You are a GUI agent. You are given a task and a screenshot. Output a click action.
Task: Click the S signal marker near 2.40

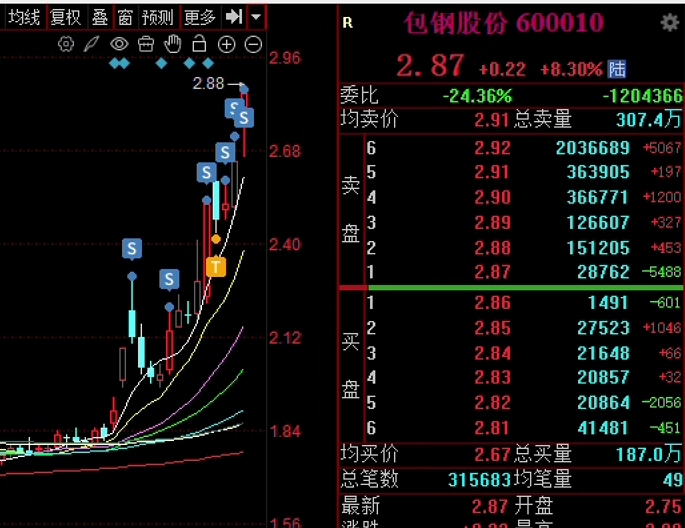(x=132, y=249)
